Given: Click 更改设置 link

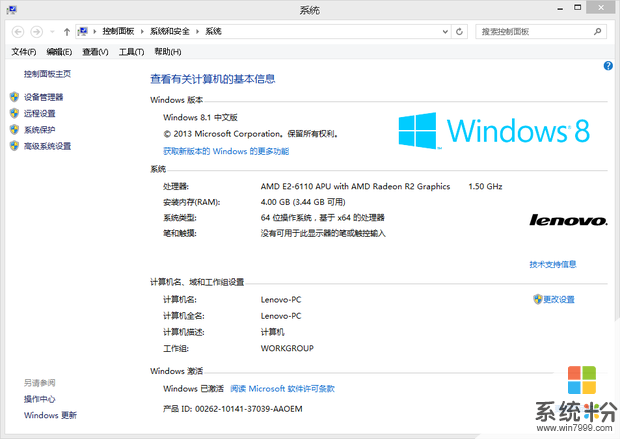Looking at the screenshot, I should click(x=559, y=299).
